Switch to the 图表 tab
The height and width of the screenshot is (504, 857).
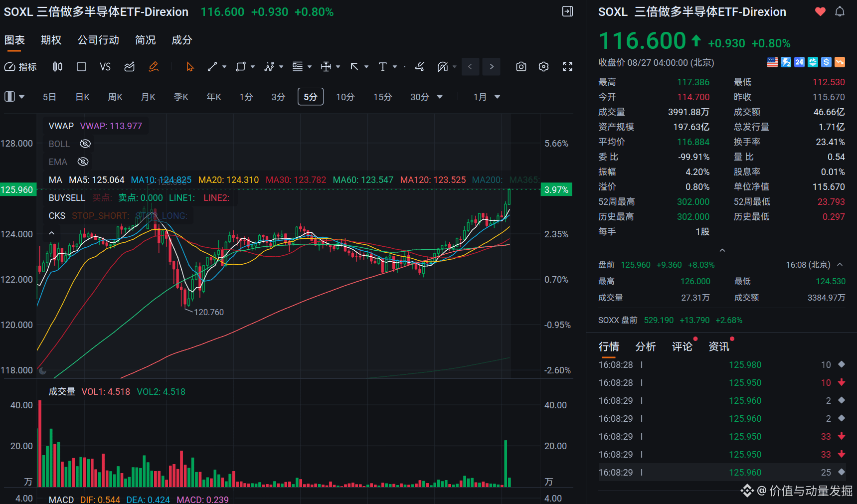pos(14,40)
